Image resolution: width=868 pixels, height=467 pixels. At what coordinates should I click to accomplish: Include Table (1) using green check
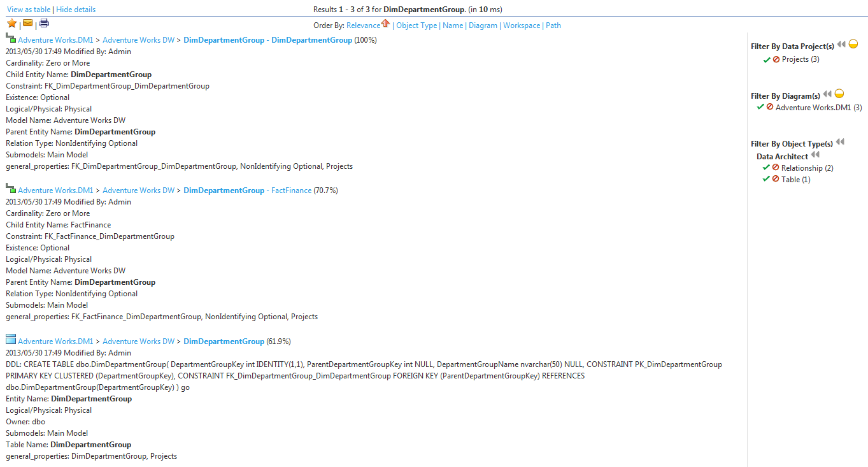(766, 180)
